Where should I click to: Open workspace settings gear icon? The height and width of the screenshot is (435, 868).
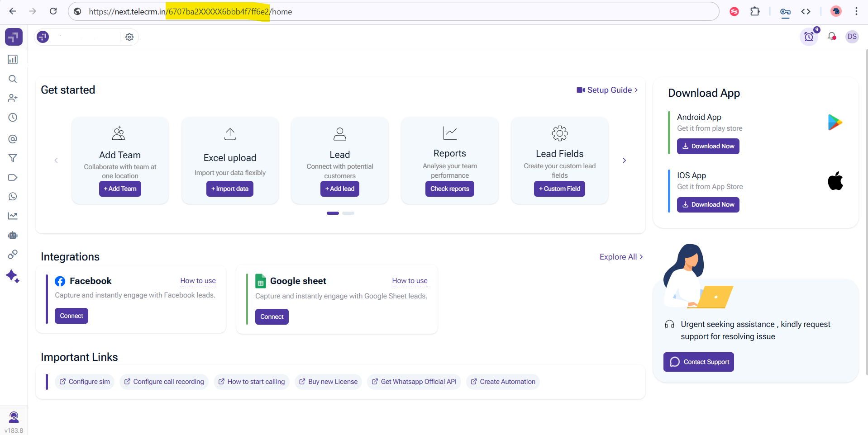(129, 37)
